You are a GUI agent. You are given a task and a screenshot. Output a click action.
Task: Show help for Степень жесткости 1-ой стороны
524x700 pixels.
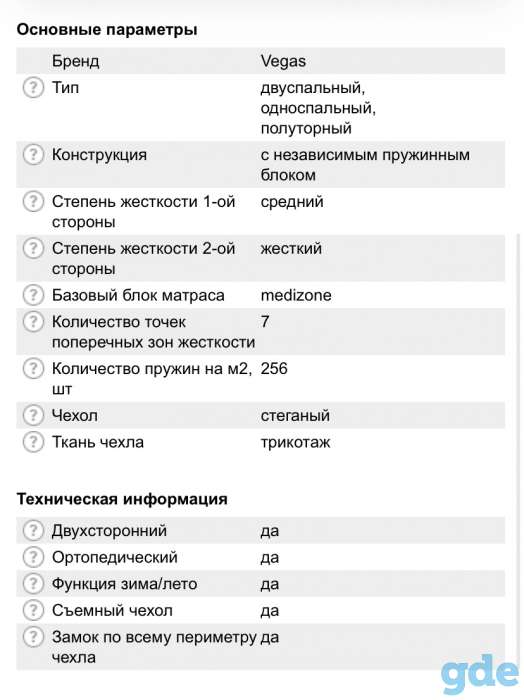[x=33, y=201]
